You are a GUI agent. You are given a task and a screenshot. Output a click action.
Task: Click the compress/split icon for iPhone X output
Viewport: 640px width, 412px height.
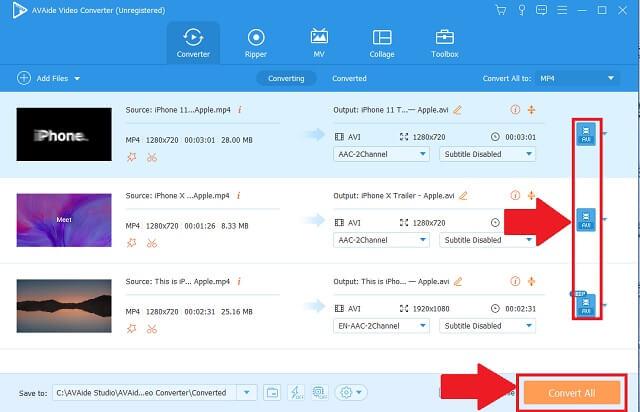click(x=531, y=195)
